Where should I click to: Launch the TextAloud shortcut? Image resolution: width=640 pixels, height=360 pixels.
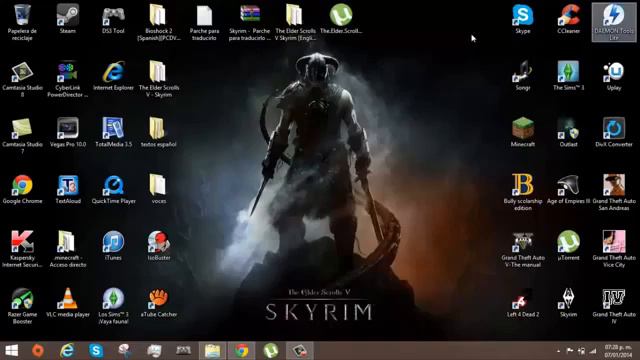coord(68,189)
